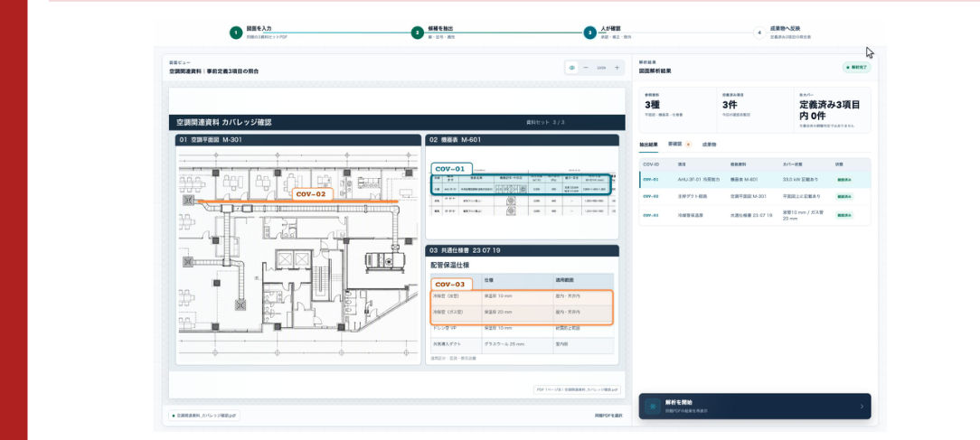
Task: Click the PDF page info label under the document
Action: click(x=577, y=389)
